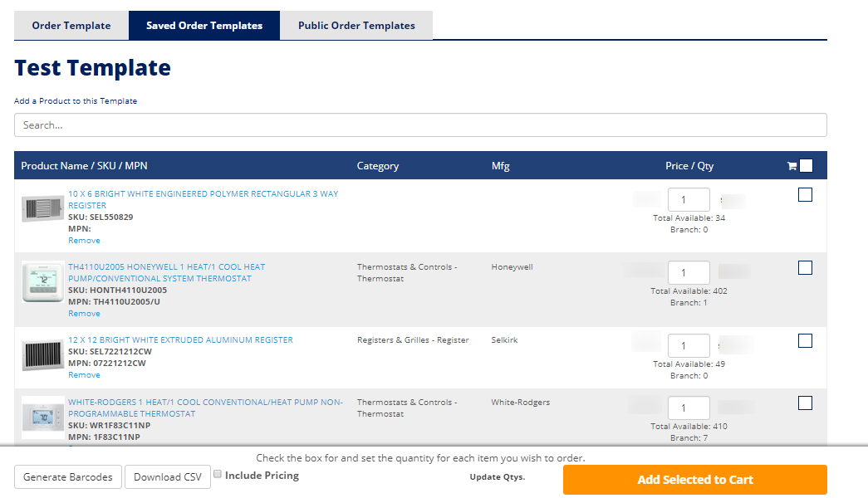Open the White-Rodgers non-programmable thermostat link
This screenshot has height=498, width=868.
205,408
